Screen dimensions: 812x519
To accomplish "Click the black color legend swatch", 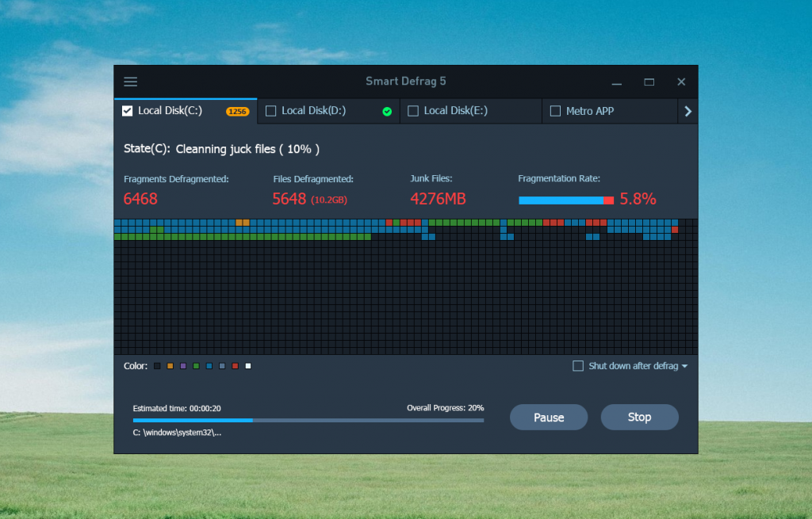I will pyautogui.click(x=157, y=366).
